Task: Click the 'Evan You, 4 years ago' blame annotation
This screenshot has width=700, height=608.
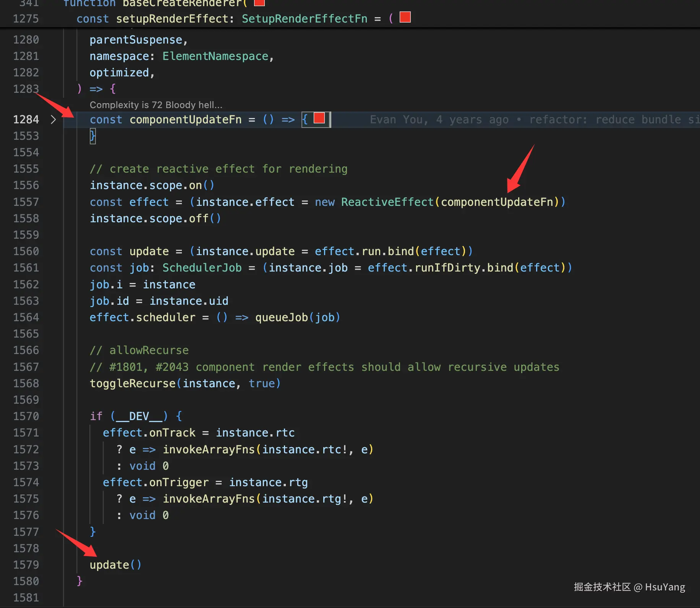Action: [x=439, y=120]
